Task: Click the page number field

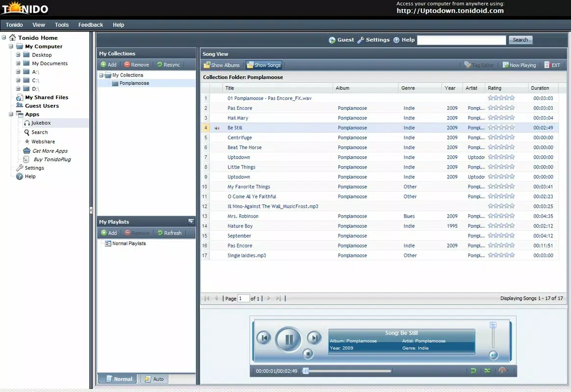Action: pyautogui.click(x=243, y=298)
